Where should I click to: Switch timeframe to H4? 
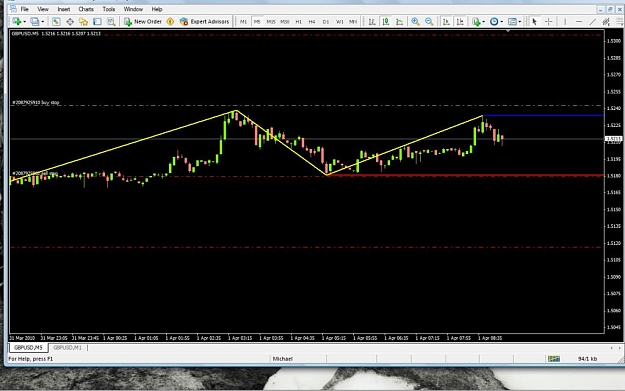coord(312,22)
